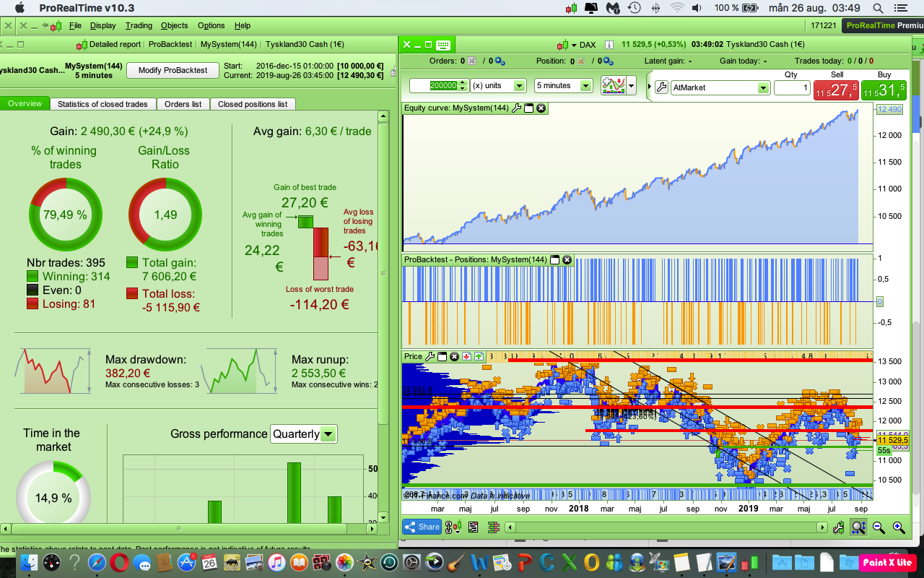Open order settings wrench beside AtMarket
Screen dimensions: 924x578
[662, 87]
